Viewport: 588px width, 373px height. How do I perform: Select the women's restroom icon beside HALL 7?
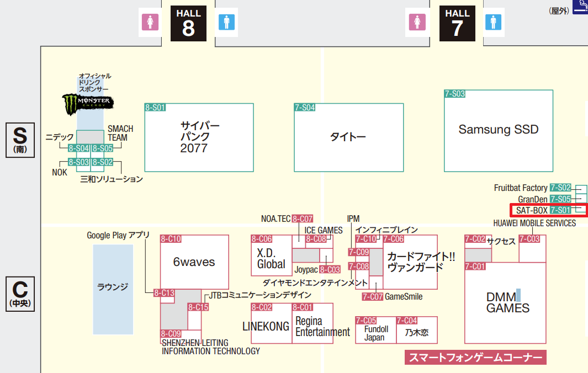[x=417, y=22]
